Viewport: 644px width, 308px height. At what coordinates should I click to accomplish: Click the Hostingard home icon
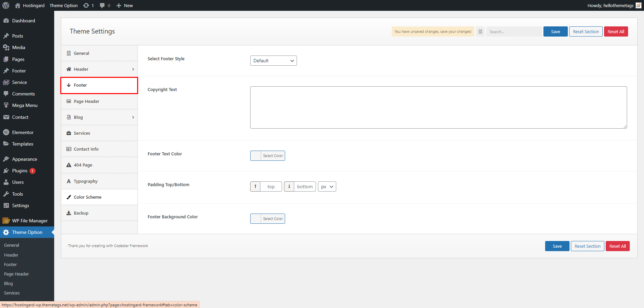(18, 5)
